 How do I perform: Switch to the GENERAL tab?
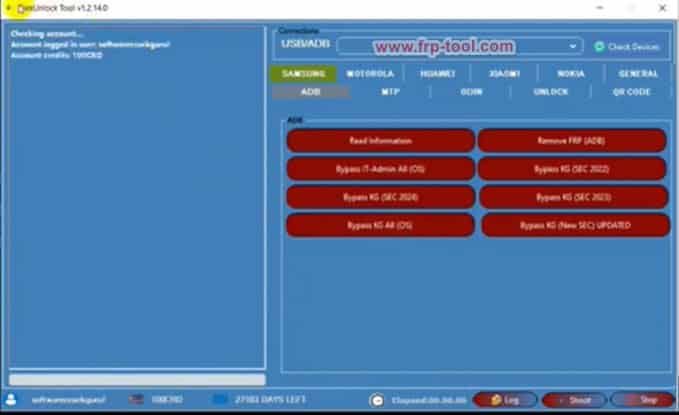click(638, 74)
